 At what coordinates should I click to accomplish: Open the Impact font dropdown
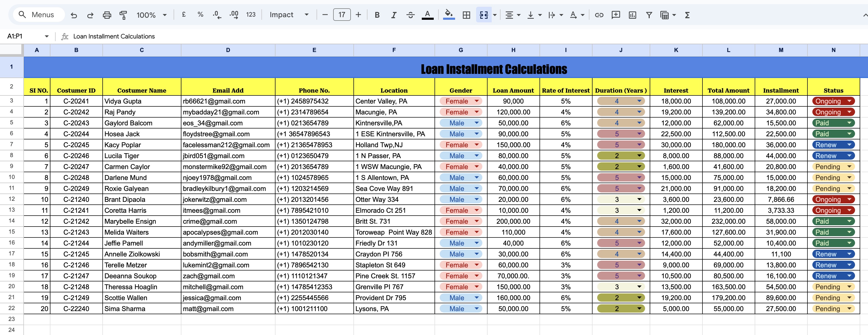[x=289, y=15]
